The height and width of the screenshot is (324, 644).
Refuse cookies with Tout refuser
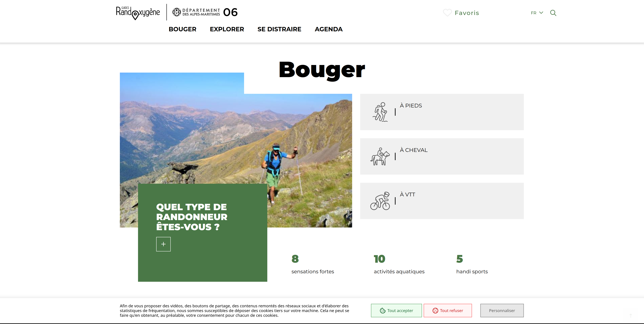(x=448, y=311)
